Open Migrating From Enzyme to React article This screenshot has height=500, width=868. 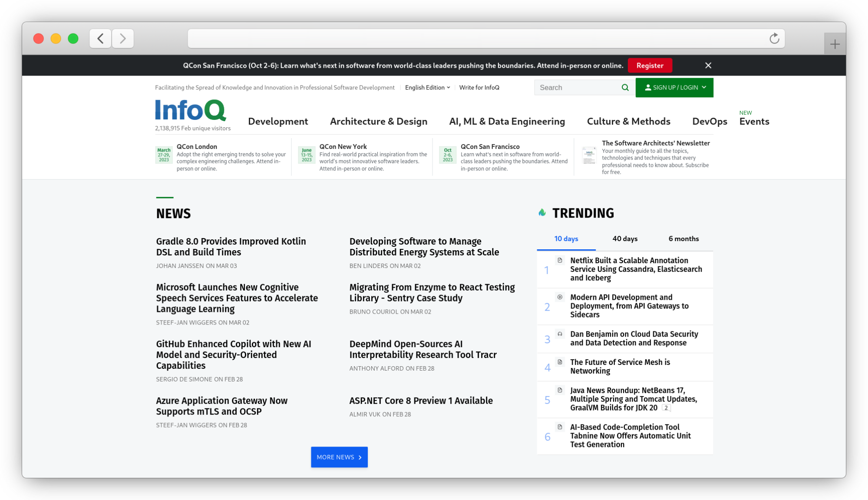click(x=432, y=293)
